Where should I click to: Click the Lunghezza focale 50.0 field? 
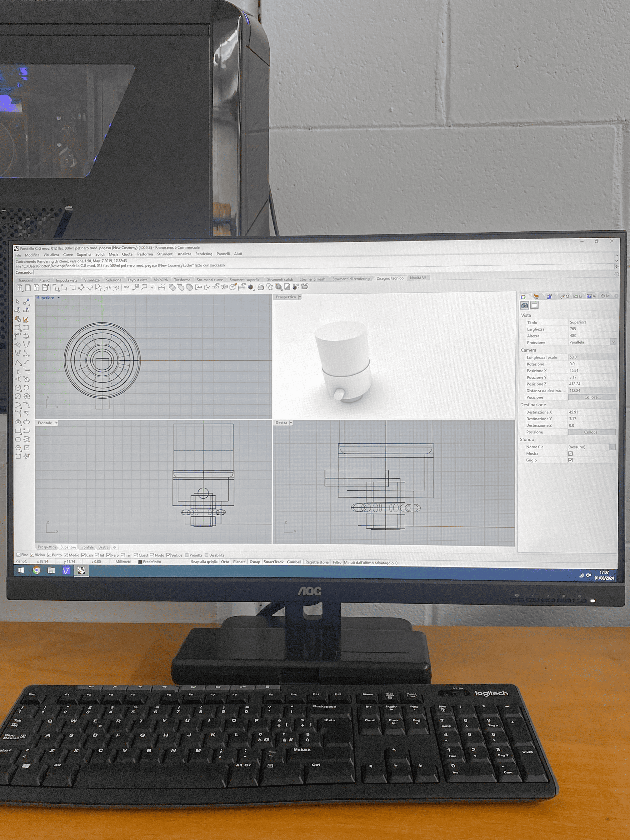click(592, 357)
